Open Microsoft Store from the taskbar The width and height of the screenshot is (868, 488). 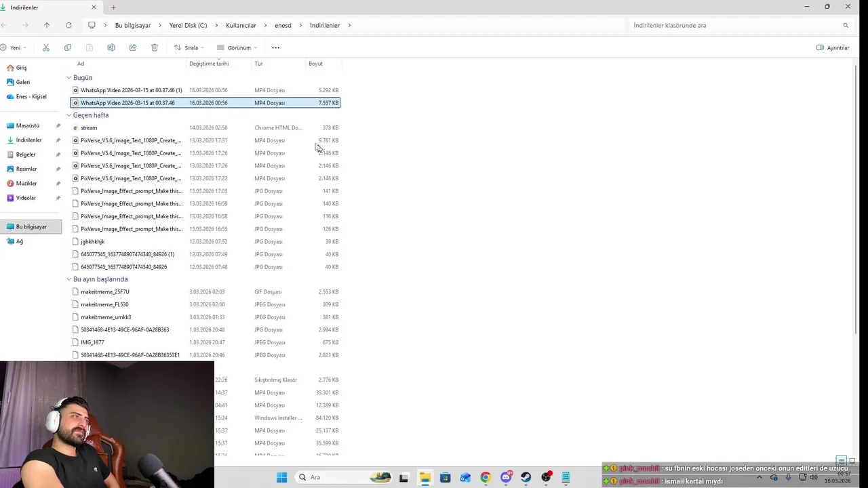point(445,477)
